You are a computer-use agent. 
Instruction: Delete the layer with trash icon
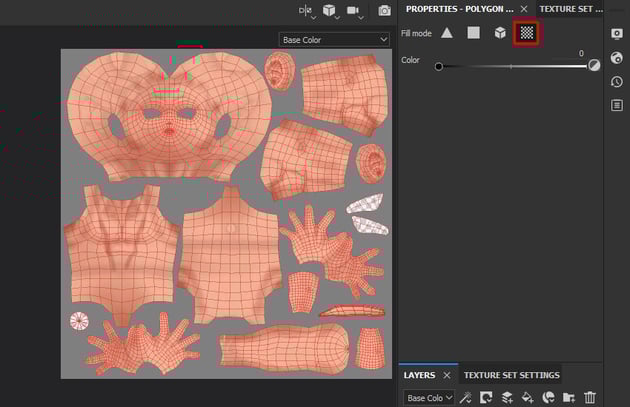tap(590, 398)
